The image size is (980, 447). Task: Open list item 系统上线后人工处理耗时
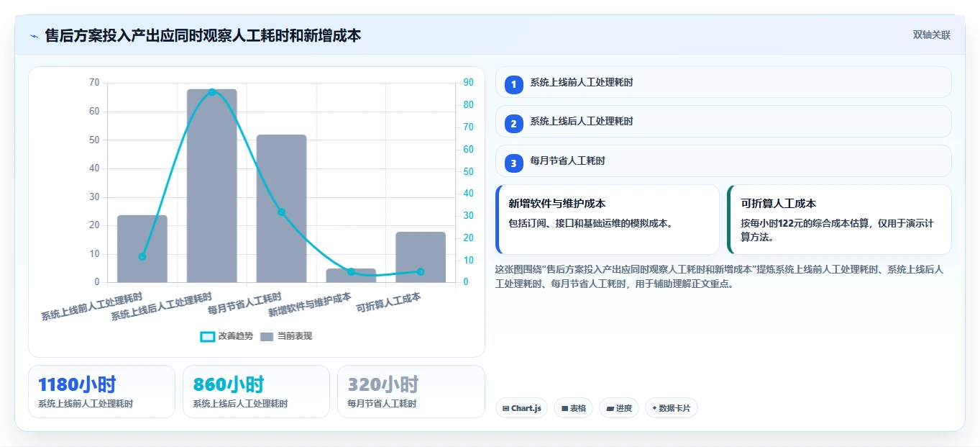pyautogui.click(x=723, y=121)
